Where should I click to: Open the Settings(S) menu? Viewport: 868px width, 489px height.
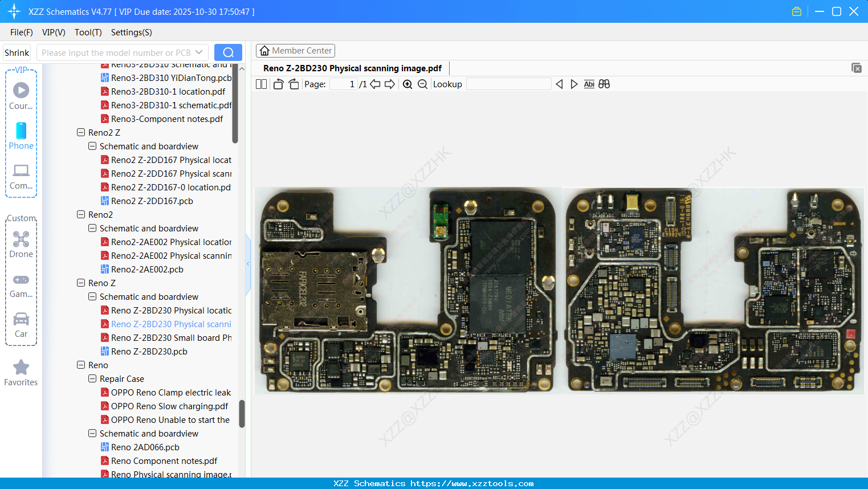tap(132, 32)
